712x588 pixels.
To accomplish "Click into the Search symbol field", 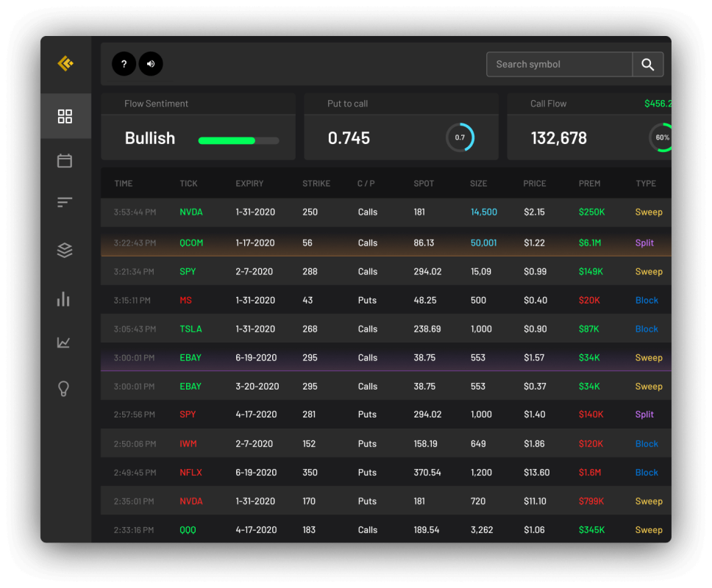I will [x=559, y=65].
